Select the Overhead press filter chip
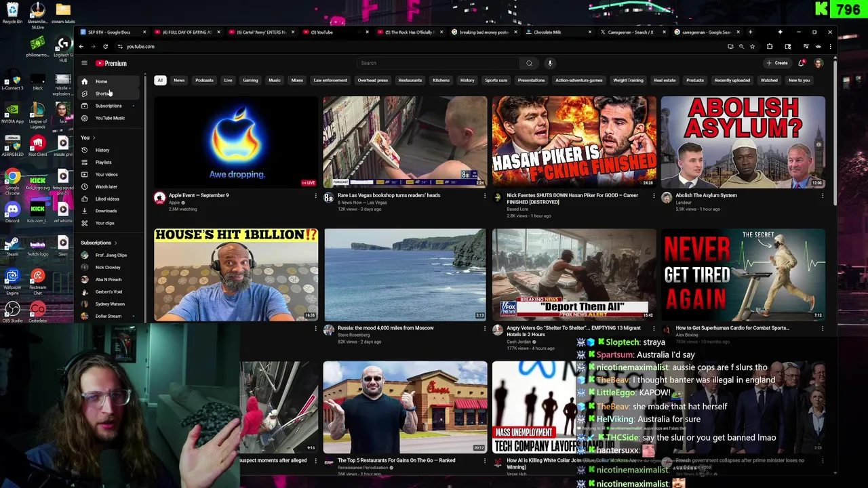Screen dimensions: 868x488 tap(373, 80)
